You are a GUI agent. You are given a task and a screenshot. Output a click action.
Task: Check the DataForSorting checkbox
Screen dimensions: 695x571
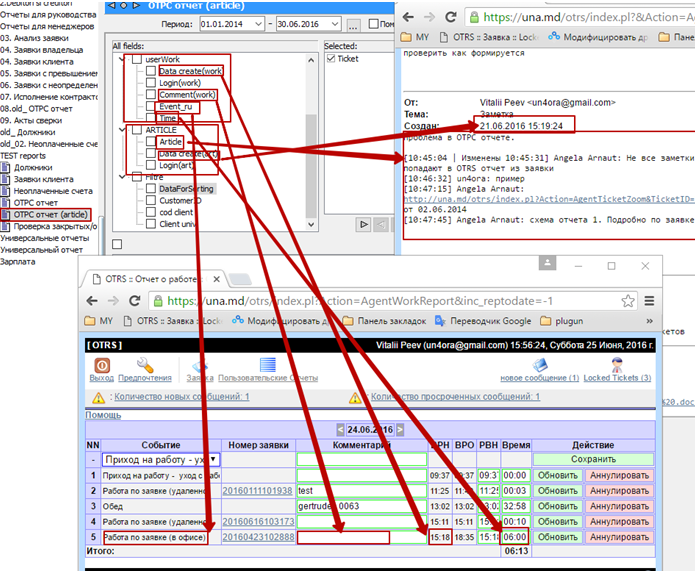click(151, 188)
